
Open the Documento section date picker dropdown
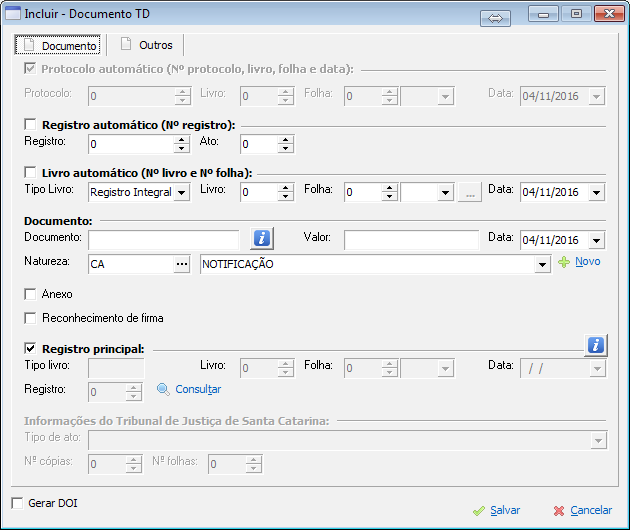click(x=597, y=240)
